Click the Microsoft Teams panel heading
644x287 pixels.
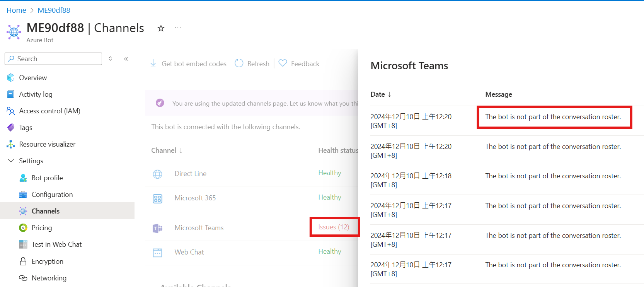point(409,66)
